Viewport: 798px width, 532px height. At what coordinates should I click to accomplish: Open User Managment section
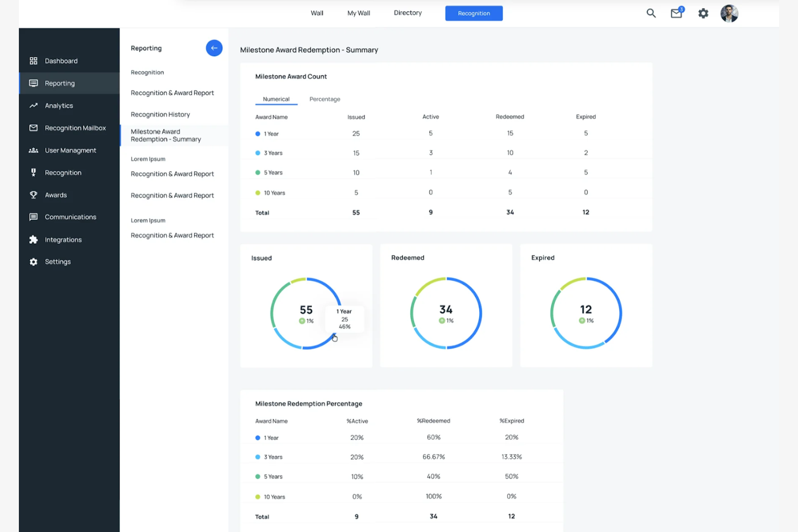pyautogui.click(x=71, y=150)
